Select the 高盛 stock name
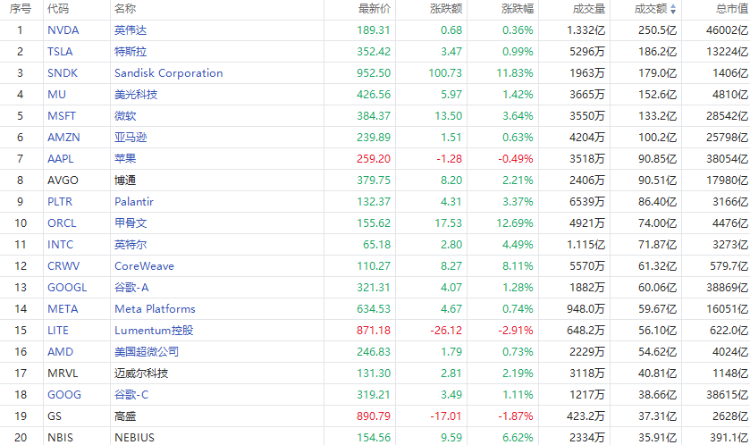The image size is (750, 445). 125,416
